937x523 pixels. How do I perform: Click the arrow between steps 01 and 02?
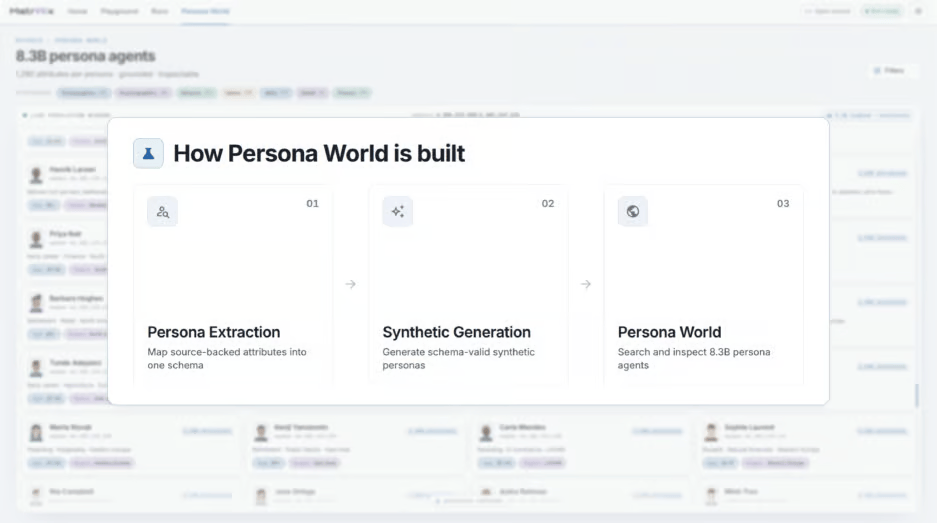tap(351, 284)
